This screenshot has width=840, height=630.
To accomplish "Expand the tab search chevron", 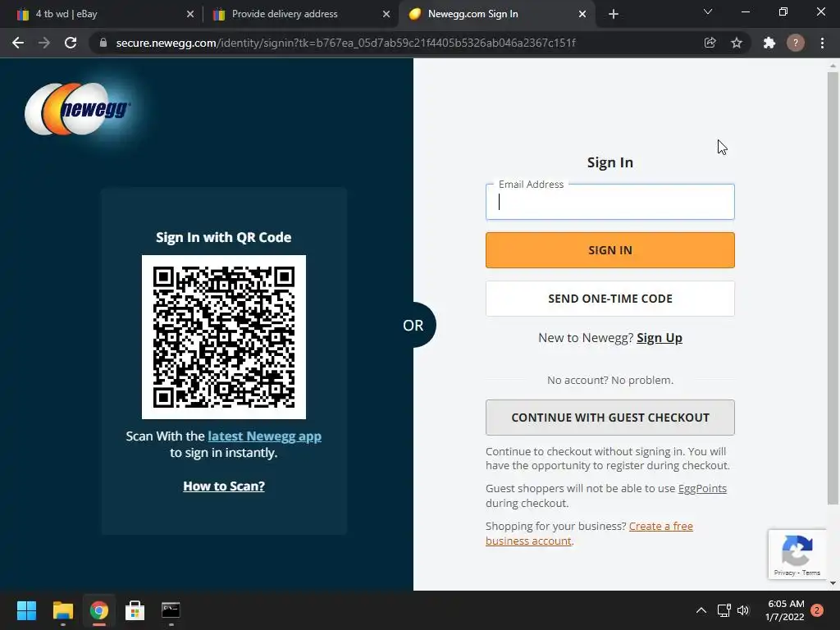I will 708,11.
